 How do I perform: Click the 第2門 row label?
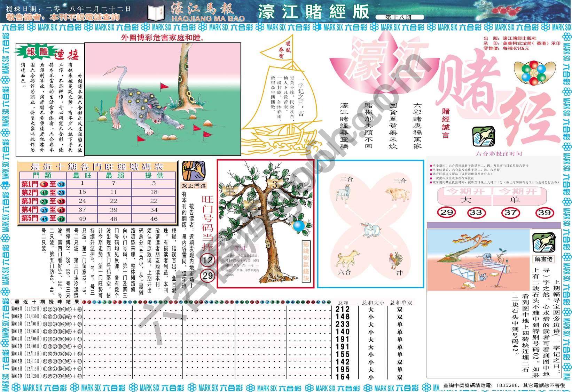(x=43, y=193)
